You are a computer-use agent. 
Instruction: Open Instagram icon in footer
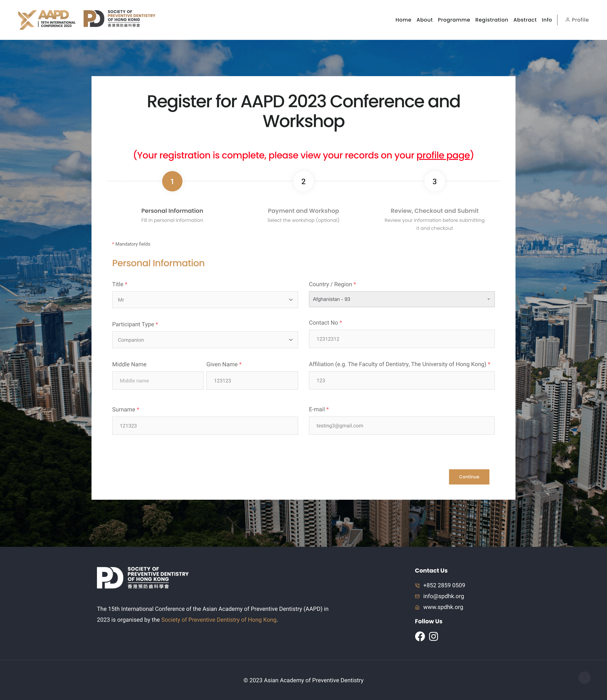433,636
